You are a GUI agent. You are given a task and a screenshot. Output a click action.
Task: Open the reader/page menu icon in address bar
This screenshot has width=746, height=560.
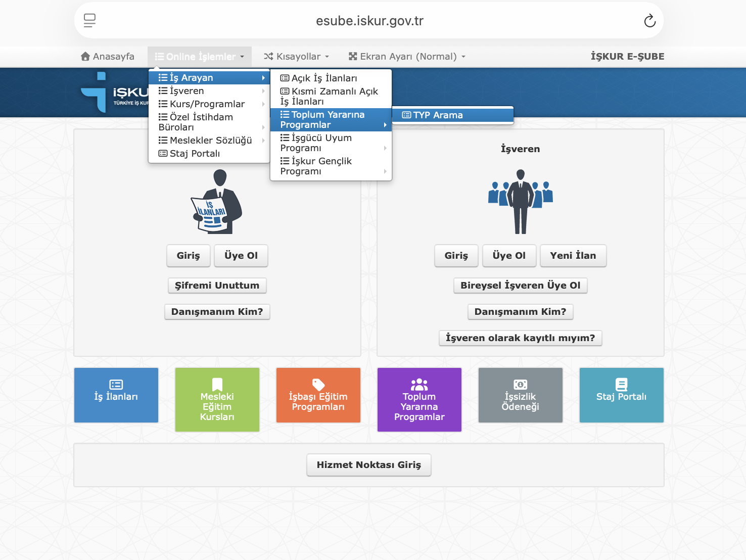coord(89,21)
